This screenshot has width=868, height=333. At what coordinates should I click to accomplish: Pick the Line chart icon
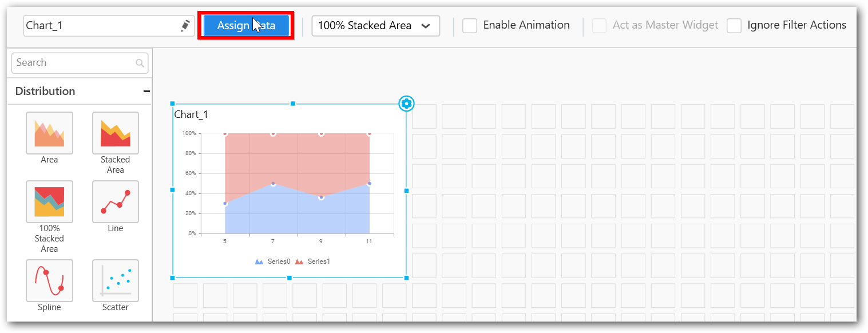[x=115, y=201]
